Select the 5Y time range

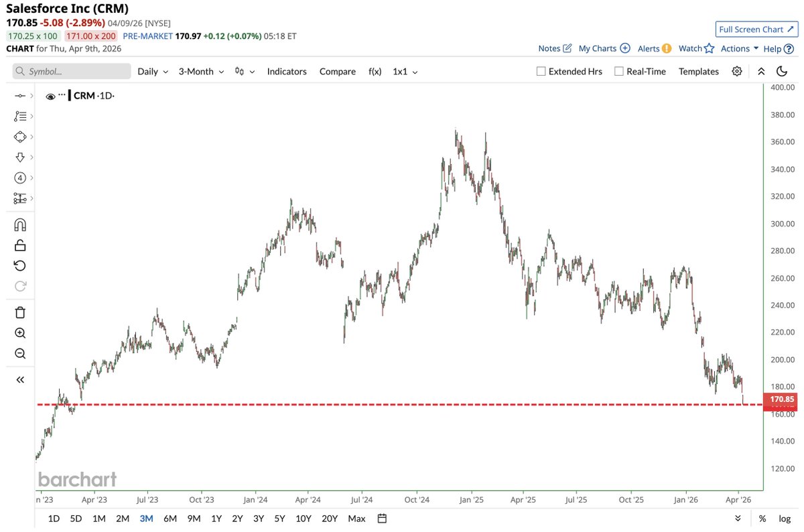point(280,518)
